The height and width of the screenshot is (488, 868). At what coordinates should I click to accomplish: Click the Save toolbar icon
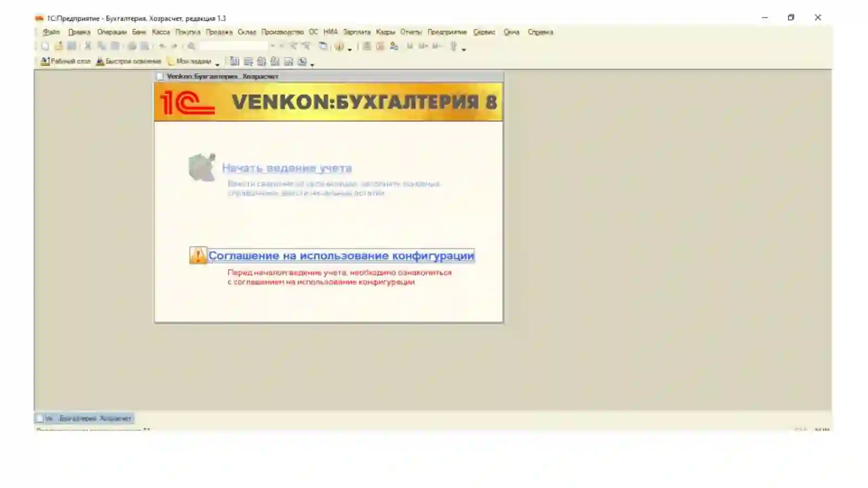coord(72,46)
